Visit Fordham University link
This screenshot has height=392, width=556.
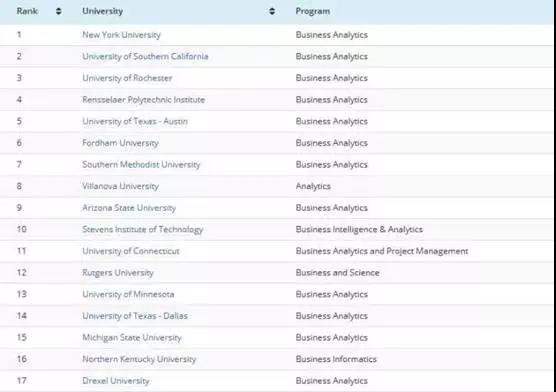tap(120, 143)
